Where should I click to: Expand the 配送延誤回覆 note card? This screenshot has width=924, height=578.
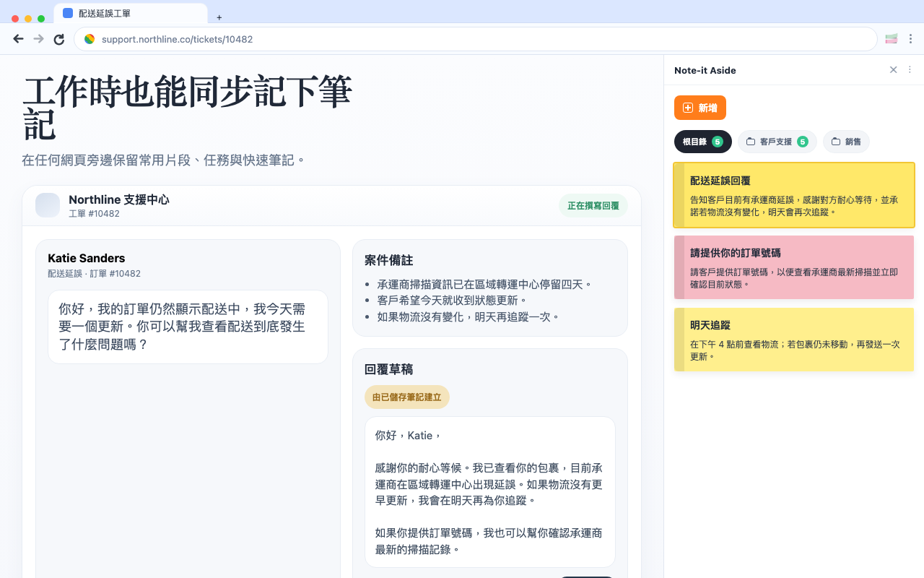pos(794,195)
